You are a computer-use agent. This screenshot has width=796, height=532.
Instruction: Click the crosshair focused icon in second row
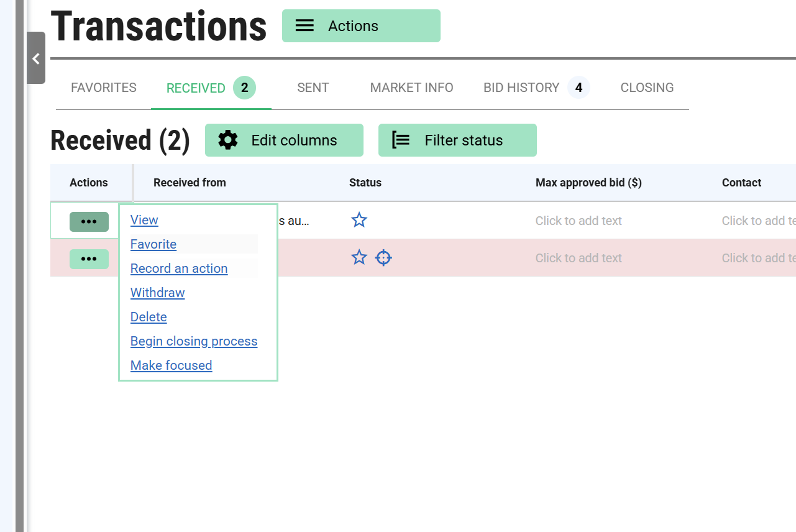tap(384, 257)
